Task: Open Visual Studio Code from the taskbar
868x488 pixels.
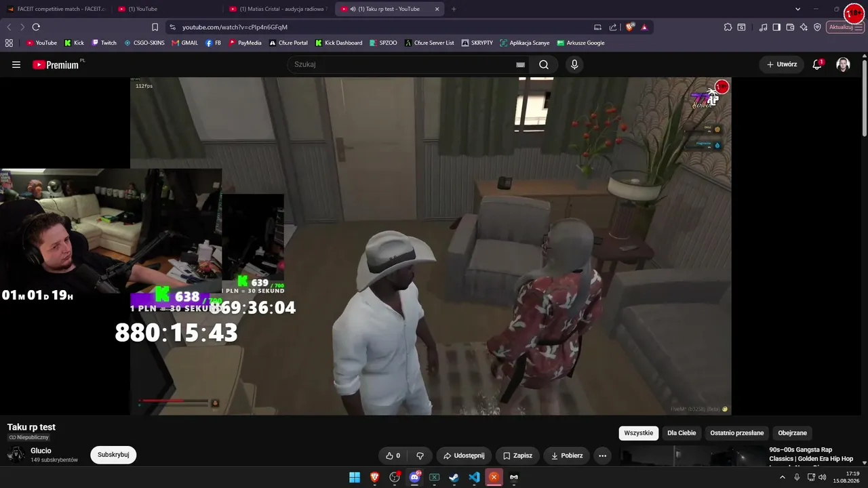Action: (474, 477)
